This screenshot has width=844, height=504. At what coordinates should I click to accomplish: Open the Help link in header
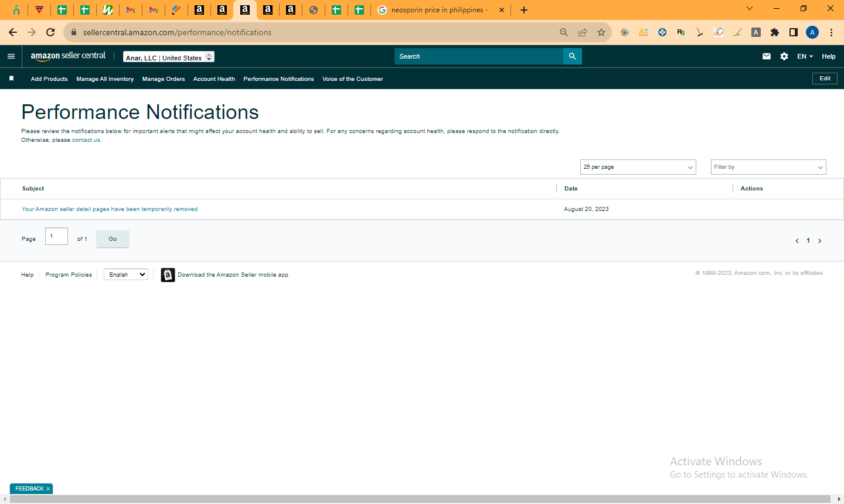click(829, 56)
